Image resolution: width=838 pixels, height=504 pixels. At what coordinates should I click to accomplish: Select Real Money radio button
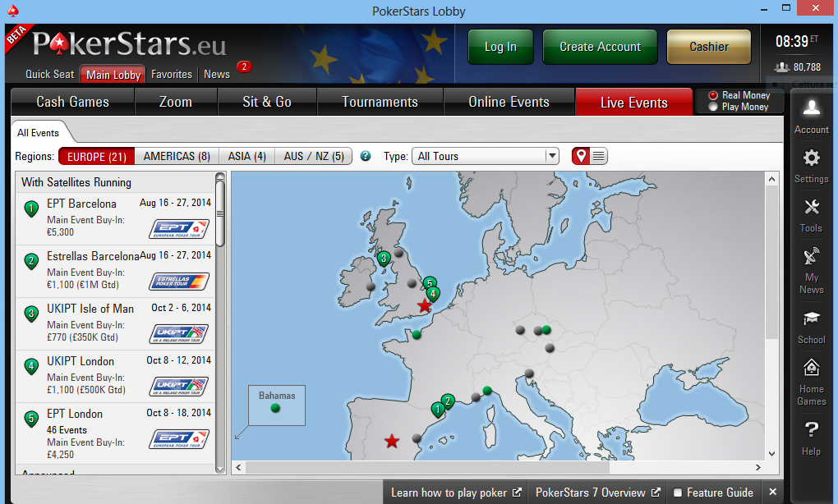[x=713, y=95]
